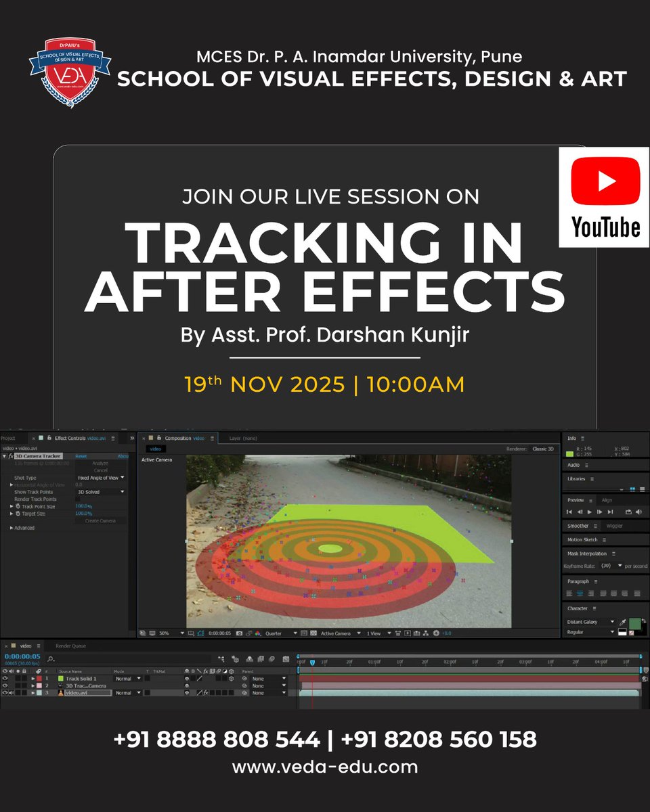Screen dimensions: 650x812
Task: Toggle the mask and shape path visibility icon
Action: pyautogui.click(x=200, y=633)
